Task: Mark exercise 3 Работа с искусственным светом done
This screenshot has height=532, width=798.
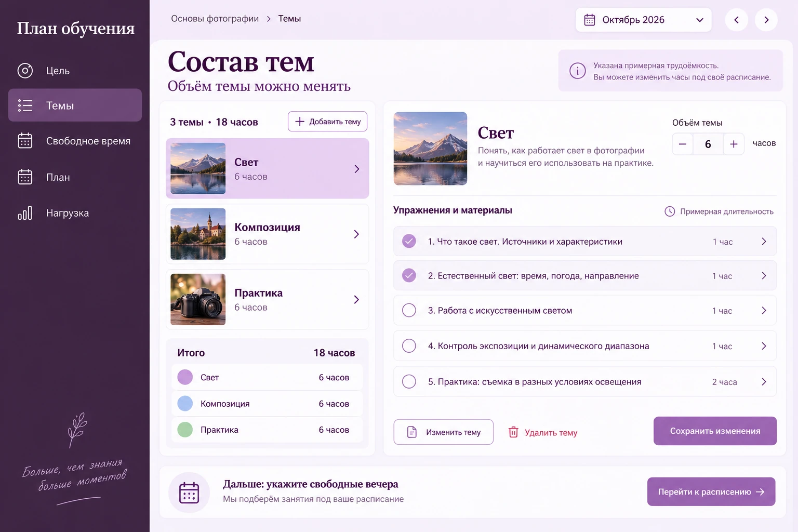Action: (409, 310)
